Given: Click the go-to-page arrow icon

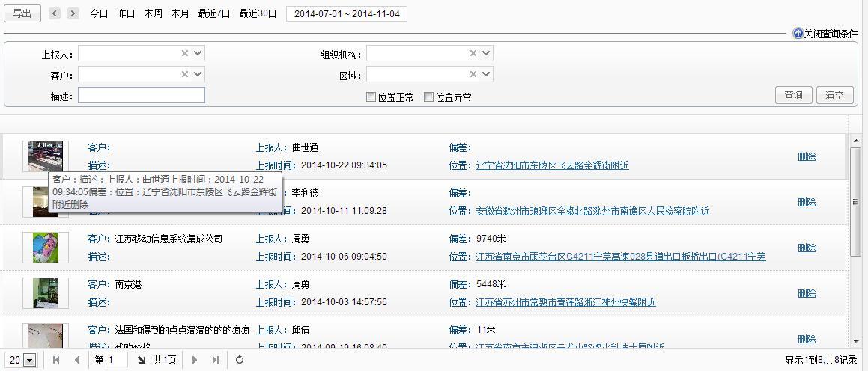Looking at the screenshot, I should tap(142, 360).
